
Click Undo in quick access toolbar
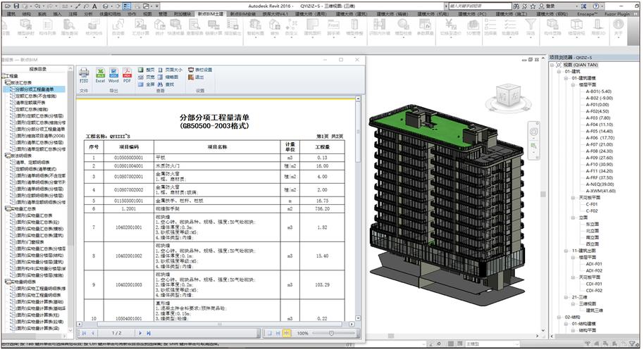point(37,6)
